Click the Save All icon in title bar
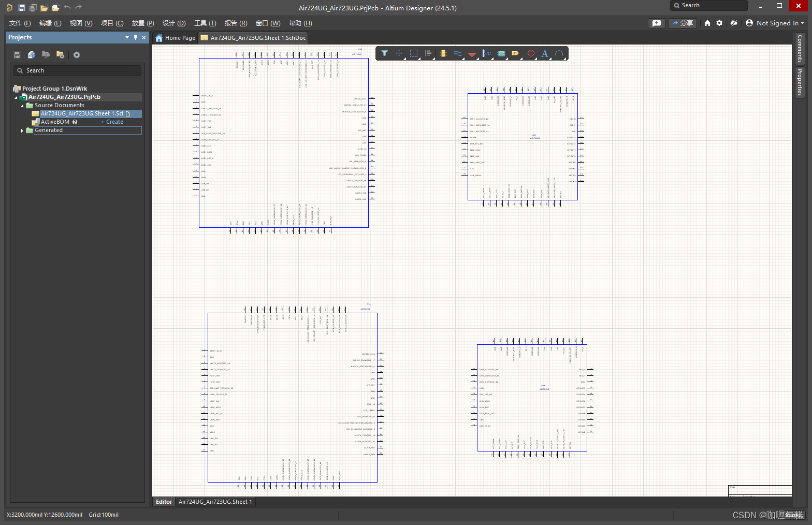This screenshot has width=812, height=525. [33, 8]
